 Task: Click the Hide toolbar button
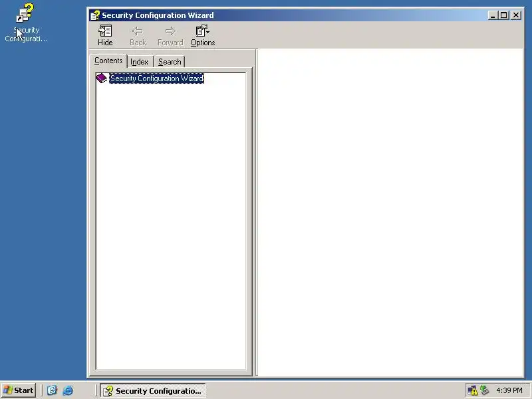point(105,36)
